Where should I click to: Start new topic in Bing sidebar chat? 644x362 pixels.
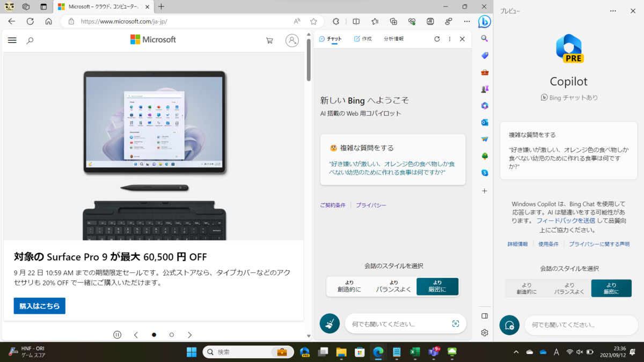pos(330,323)
